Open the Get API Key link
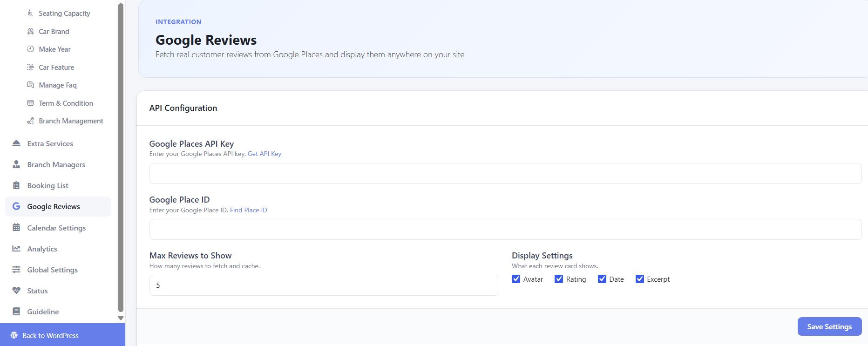 coord(264,154)
